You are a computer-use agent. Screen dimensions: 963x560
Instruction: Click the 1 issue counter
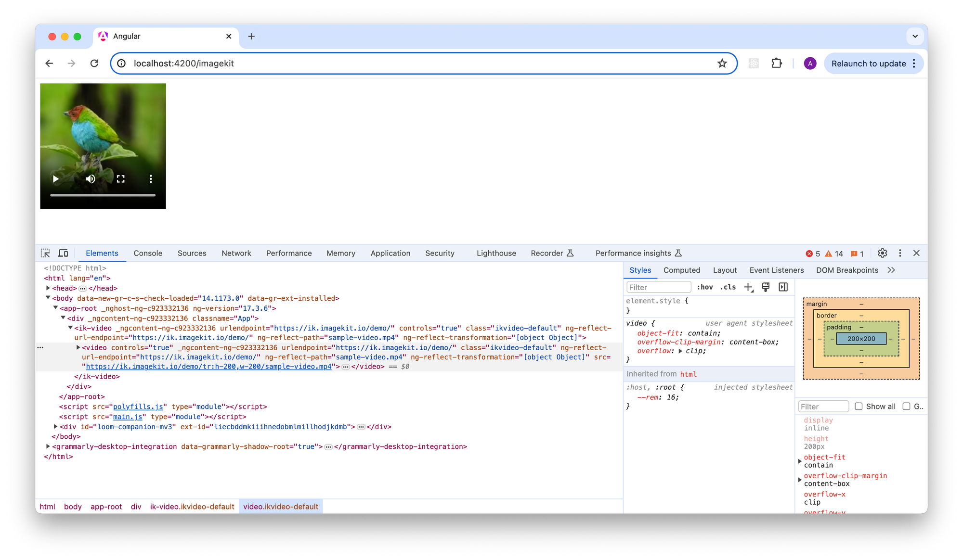coord(857,254)
